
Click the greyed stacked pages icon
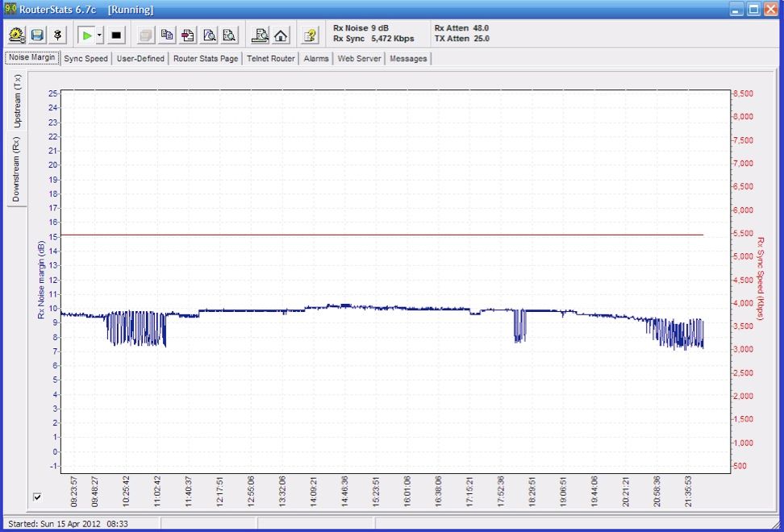pyautogui.click(x=146, y=35)
